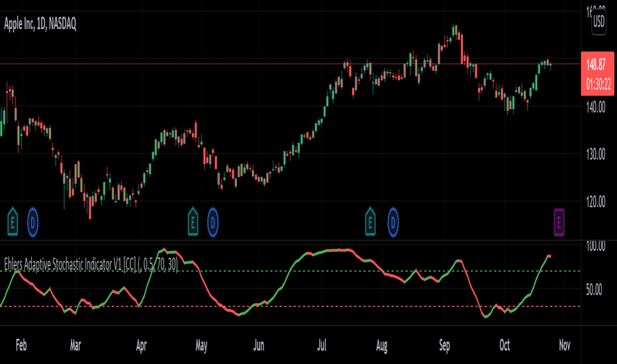Click the red 148.87 current price label
617x364 pixels.
pos(598,73)
